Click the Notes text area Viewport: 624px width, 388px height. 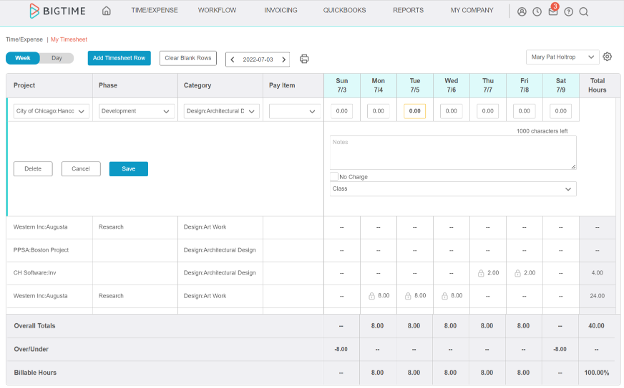[453, 152]
